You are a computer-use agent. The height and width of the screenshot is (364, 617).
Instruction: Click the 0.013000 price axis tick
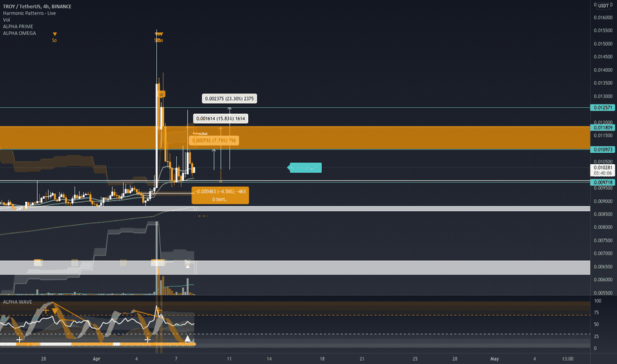pyautogui.click(x=603, y=96)
